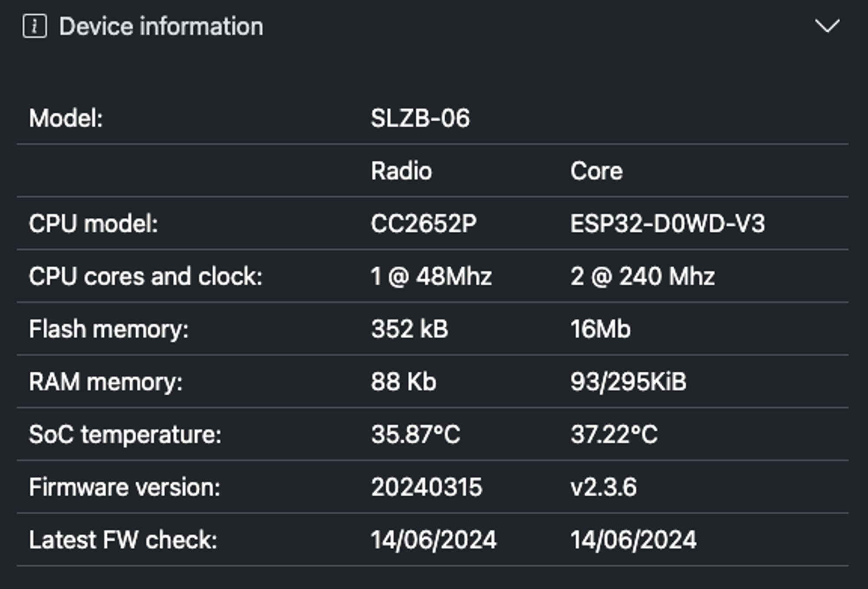Click the core Latest FW check date

coord(633,540)
